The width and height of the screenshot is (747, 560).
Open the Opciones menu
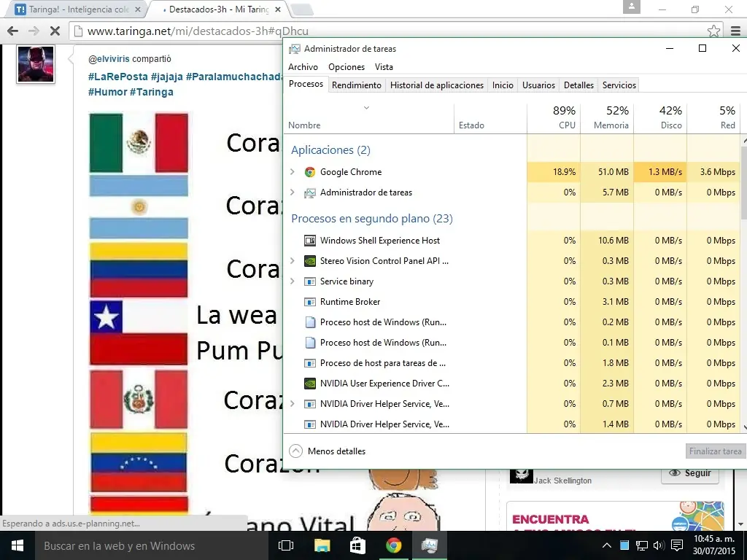click(347, 67)
